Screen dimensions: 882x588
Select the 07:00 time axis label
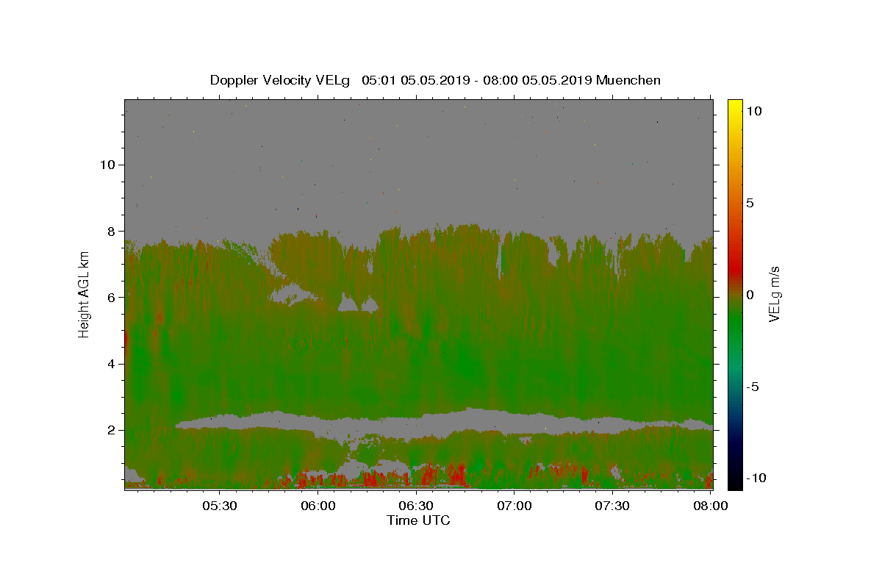pyautogui.click(x=514, y=506)
